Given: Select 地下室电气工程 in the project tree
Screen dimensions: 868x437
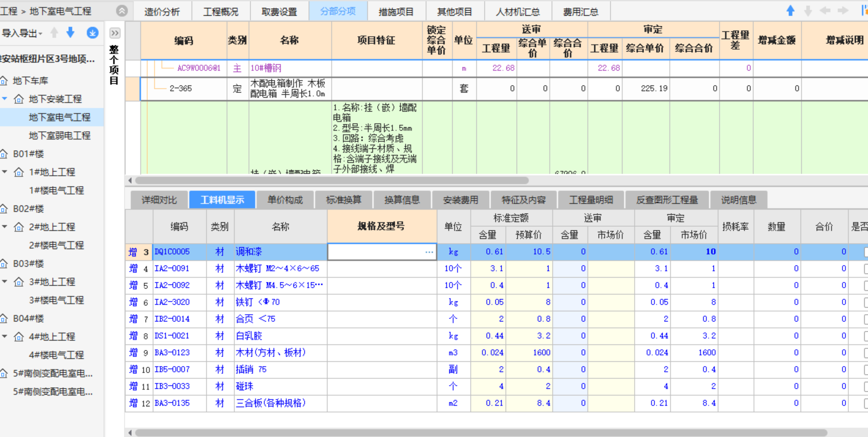Looking at the screenshot, I should coord(60,117).
